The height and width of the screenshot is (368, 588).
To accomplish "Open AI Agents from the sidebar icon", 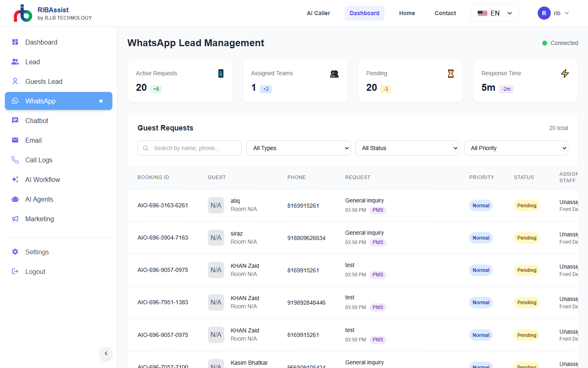I will (x=15, y=199).
